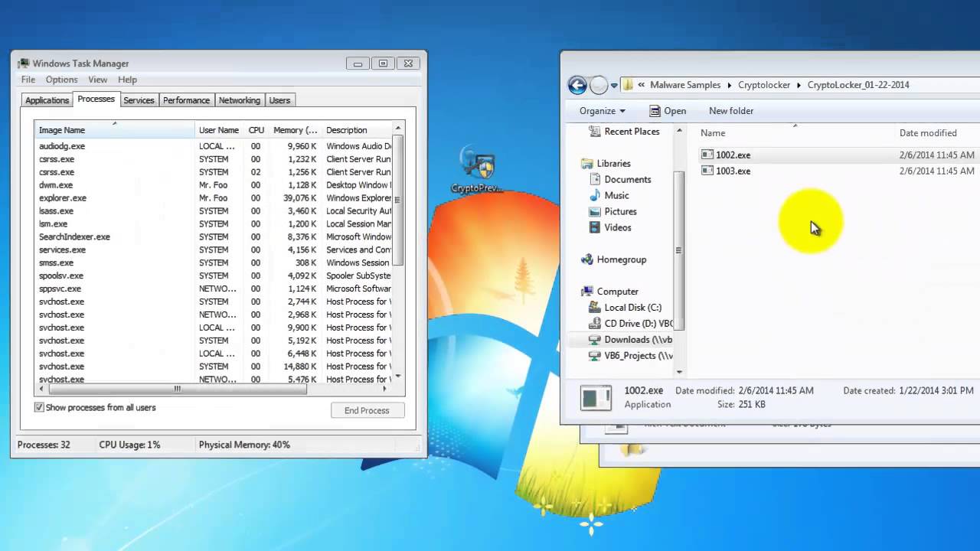Select the explorer.exe process row
Screen dimensions: 980x551
click(214, 198)
